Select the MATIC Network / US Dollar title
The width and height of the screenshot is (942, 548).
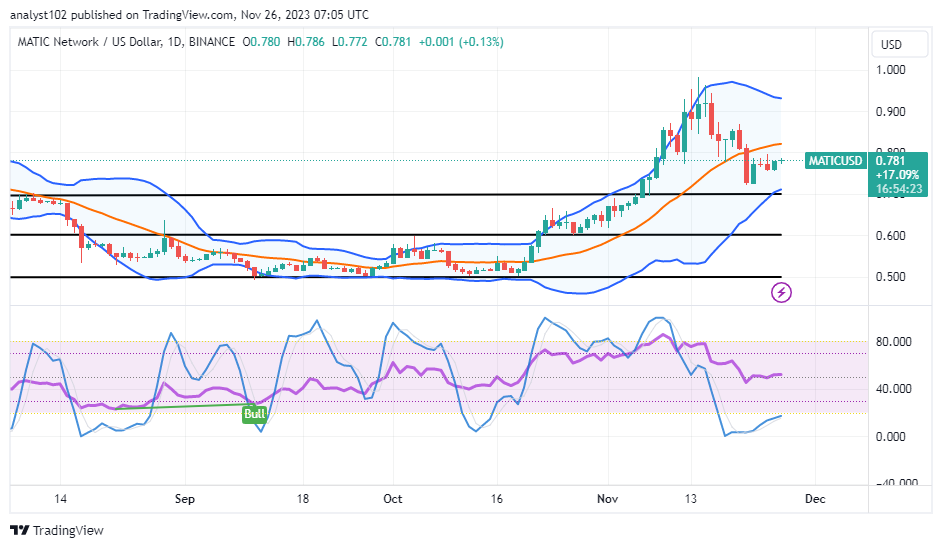pyautogui.click(x=90, y=42)
